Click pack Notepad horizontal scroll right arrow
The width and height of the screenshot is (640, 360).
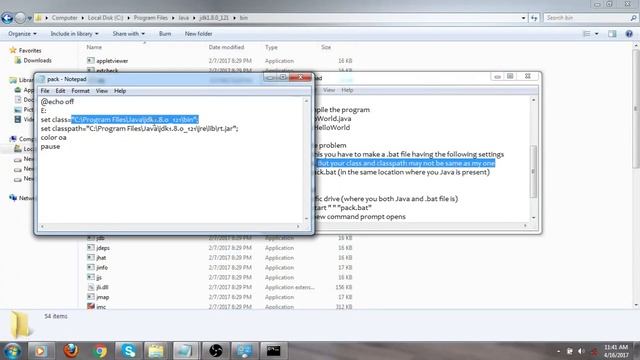point(298,226)
